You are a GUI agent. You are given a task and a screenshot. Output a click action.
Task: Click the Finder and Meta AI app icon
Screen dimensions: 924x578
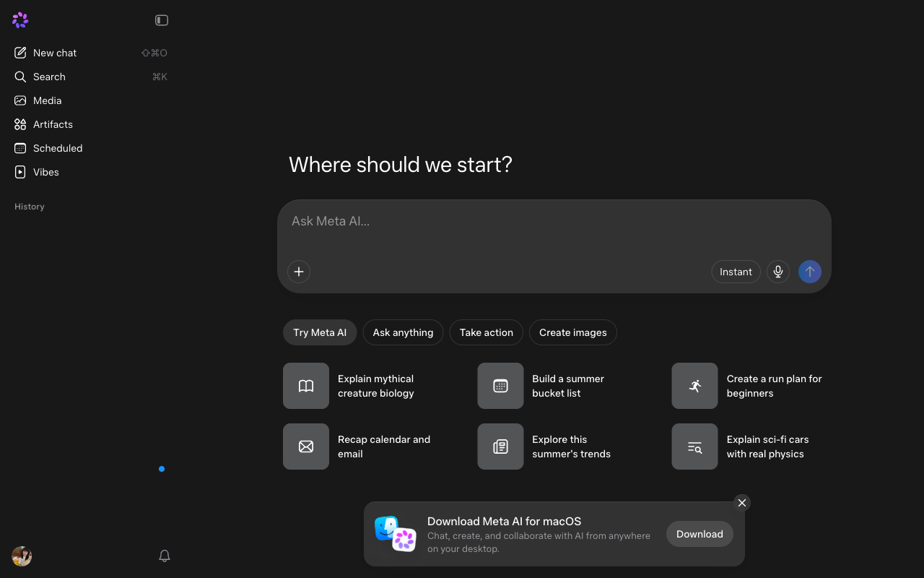(x=396, y=534)
